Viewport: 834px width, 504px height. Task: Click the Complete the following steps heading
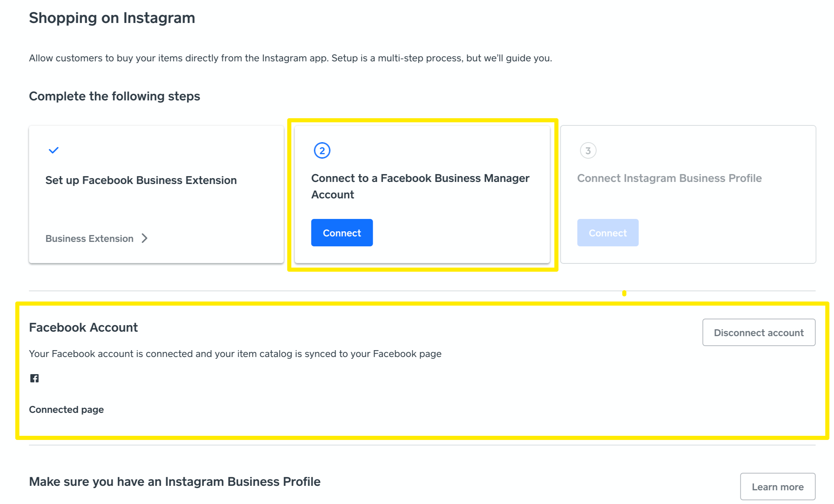point(114,96)
